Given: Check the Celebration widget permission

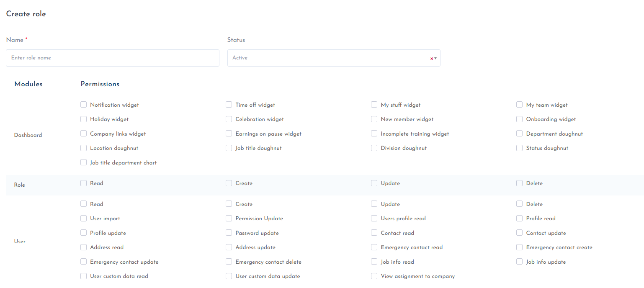Looking at the screenshot, I should point(229,119).
